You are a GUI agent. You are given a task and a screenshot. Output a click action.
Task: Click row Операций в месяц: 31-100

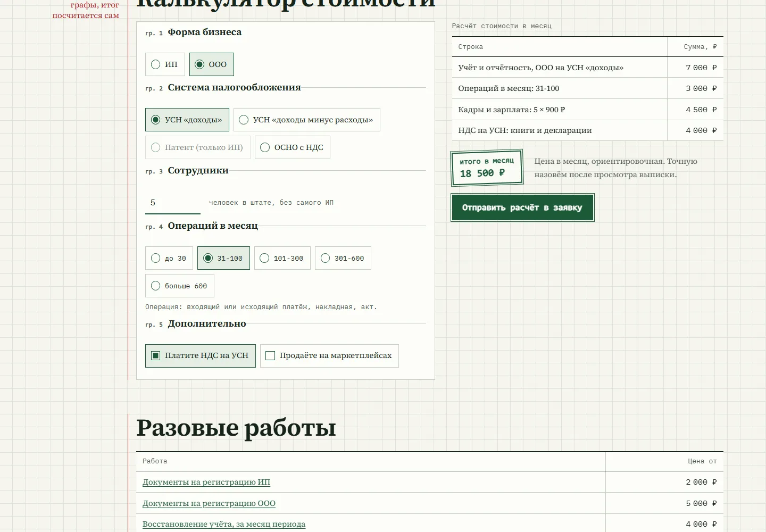587,88
